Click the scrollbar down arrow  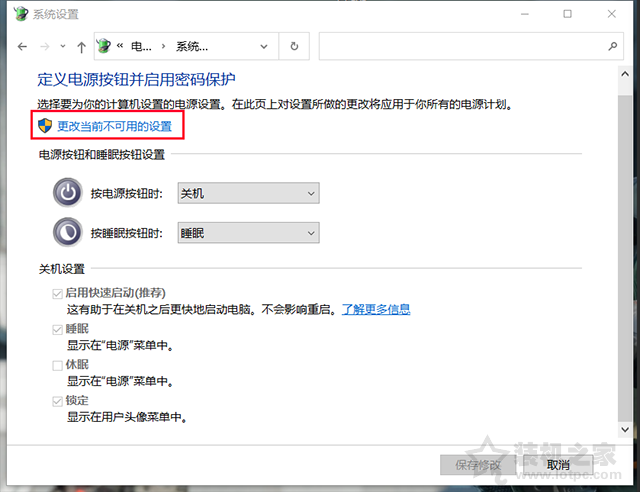tap(625, 430)
